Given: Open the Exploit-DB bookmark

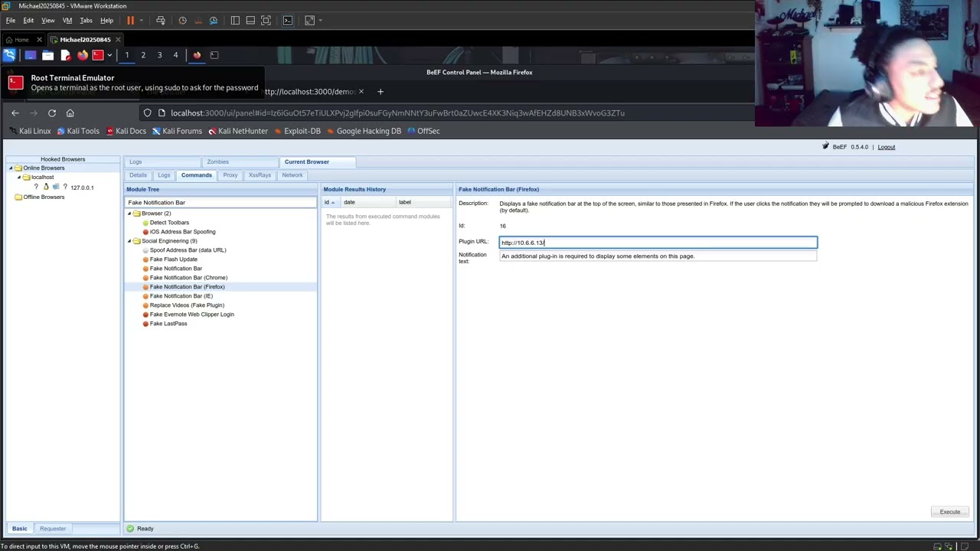Looking at the screenshot, I should click(298, 131).
